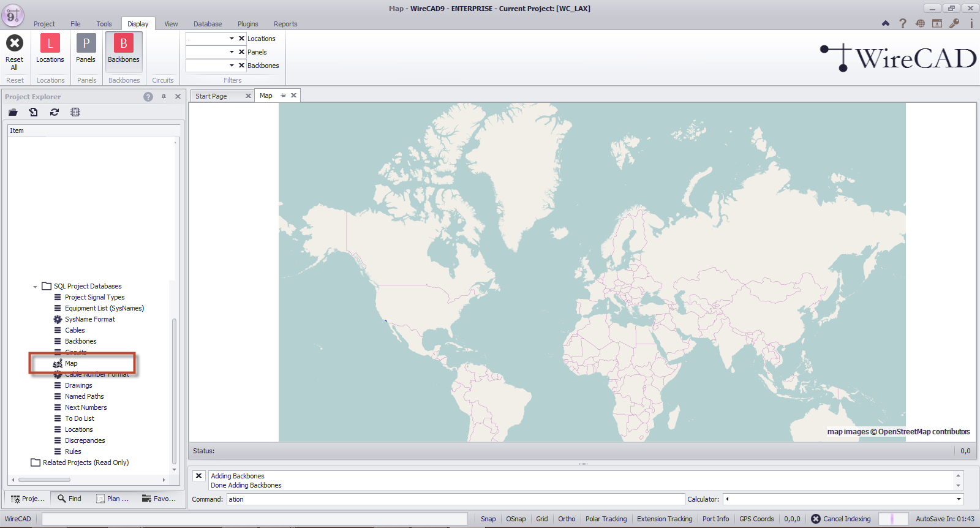Image resolution: width=980 pixels, height=528 pixels.
Task: Click the Command input field
Action: click(455, 499)
